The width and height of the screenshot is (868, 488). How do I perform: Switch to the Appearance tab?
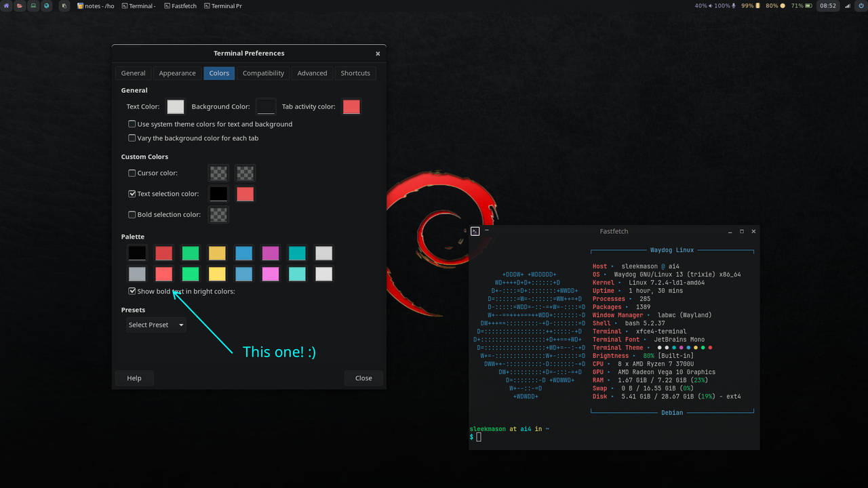pos(177,73)
